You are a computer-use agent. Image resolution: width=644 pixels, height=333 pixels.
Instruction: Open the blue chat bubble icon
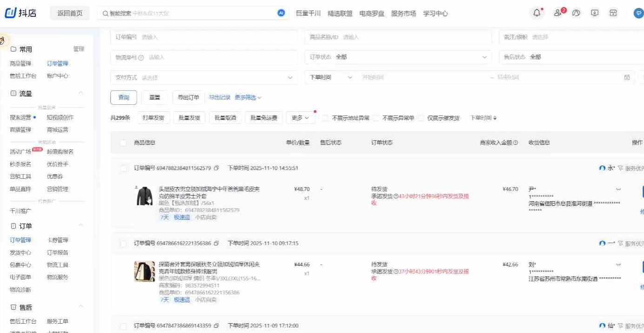(x=637, y=13)
